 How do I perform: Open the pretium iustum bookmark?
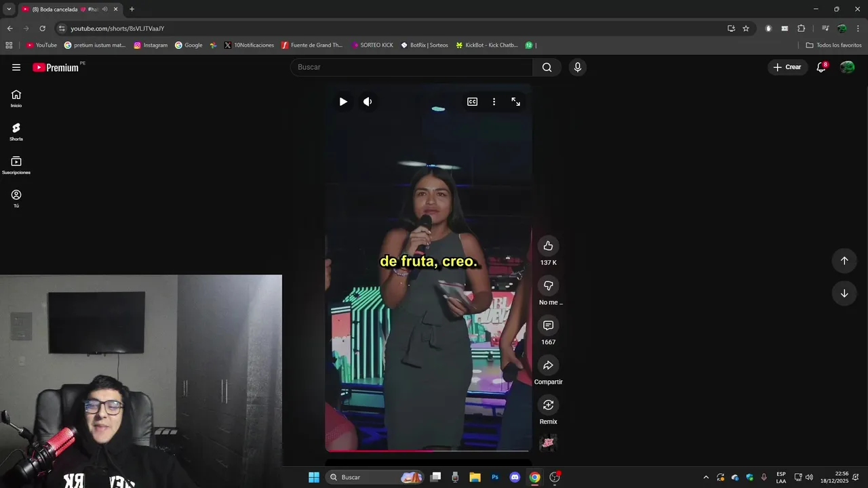point(95,45)
